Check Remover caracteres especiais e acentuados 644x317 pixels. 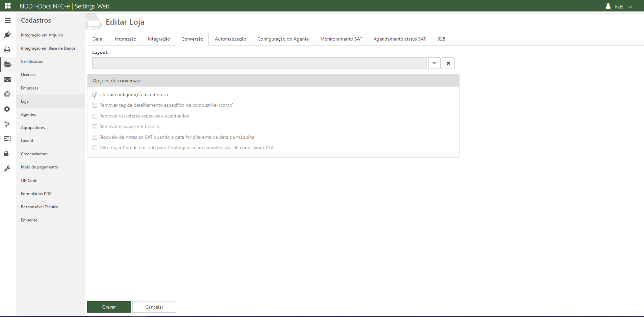click(95, 116)
